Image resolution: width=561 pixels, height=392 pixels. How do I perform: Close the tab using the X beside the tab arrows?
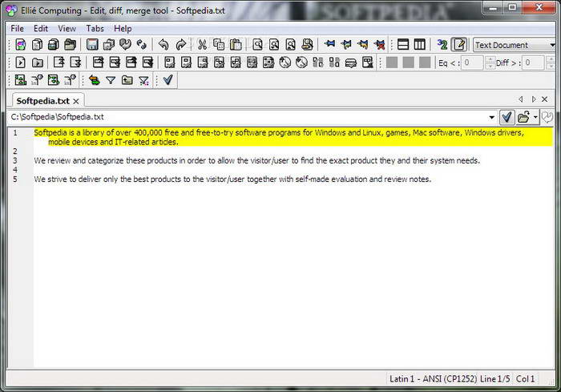[544, 99]
